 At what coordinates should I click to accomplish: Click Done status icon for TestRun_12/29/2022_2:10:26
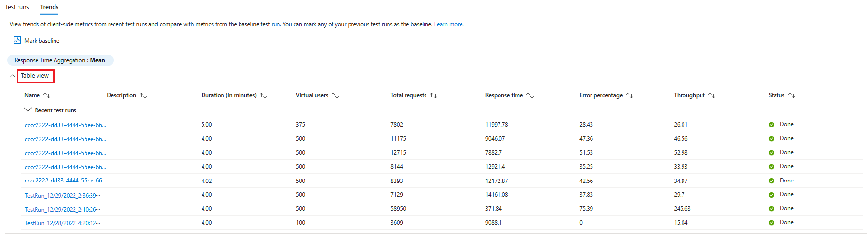(771, 209)
